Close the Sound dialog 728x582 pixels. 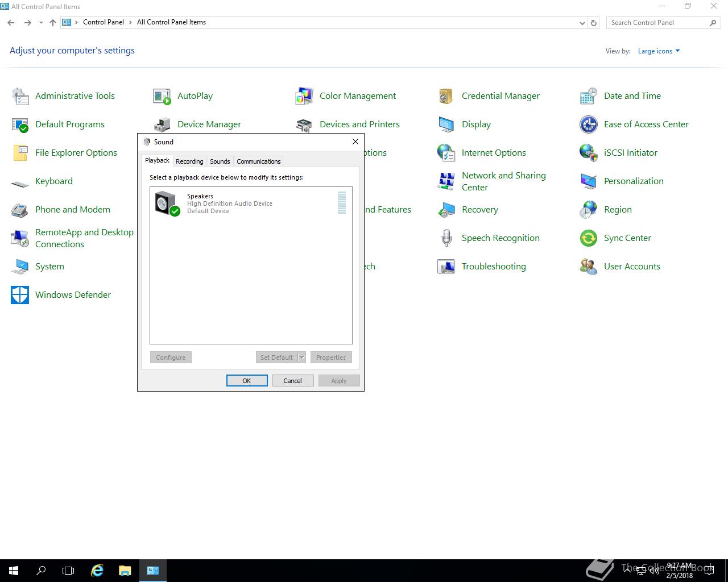pos(355,142)
